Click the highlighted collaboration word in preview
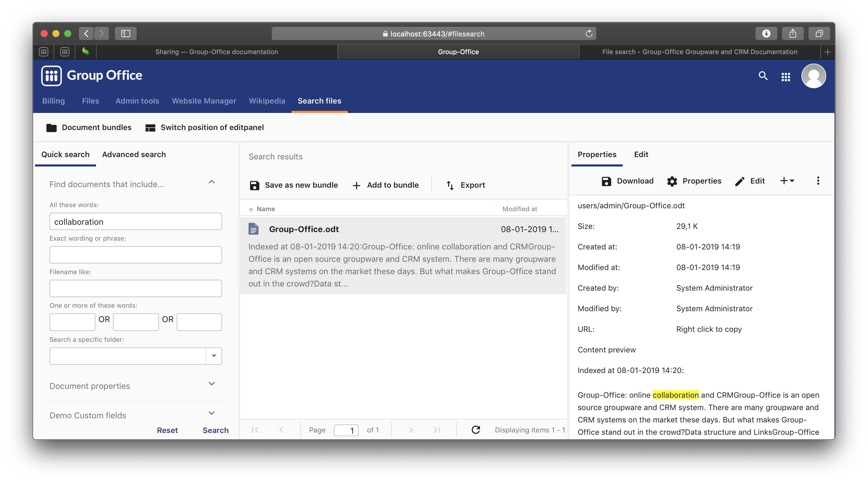Viewport: 868px width, 483px height. tap(675, 395)
